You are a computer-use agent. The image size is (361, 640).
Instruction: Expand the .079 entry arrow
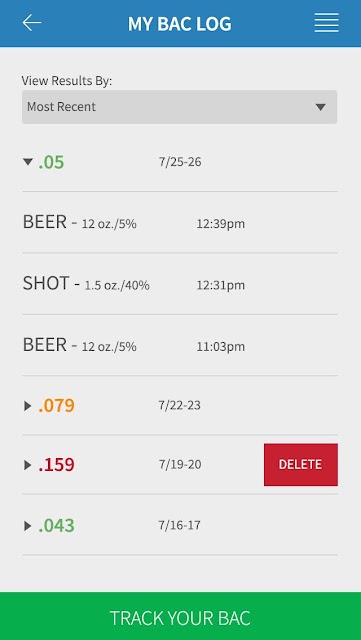(27, 406)
